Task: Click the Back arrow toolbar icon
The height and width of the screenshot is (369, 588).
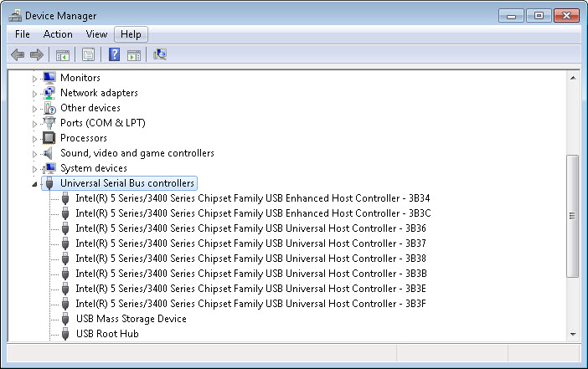Action: [x=18, y=54]
